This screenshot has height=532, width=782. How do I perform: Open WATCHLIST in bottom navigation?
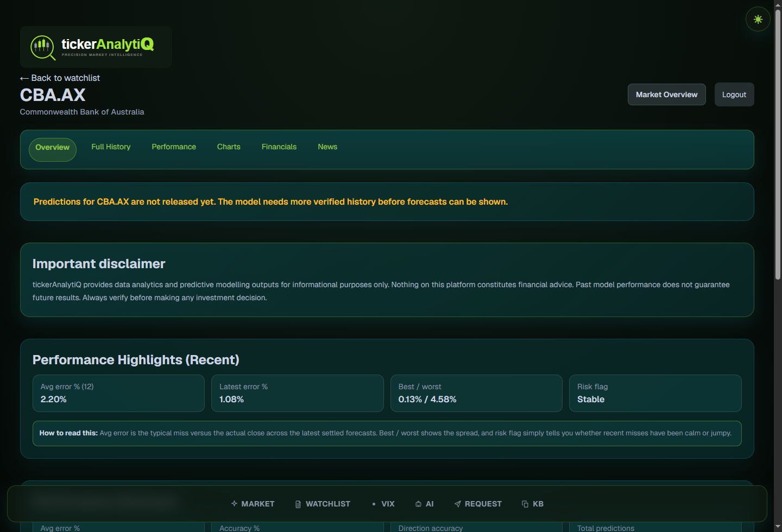coord(323,504)
